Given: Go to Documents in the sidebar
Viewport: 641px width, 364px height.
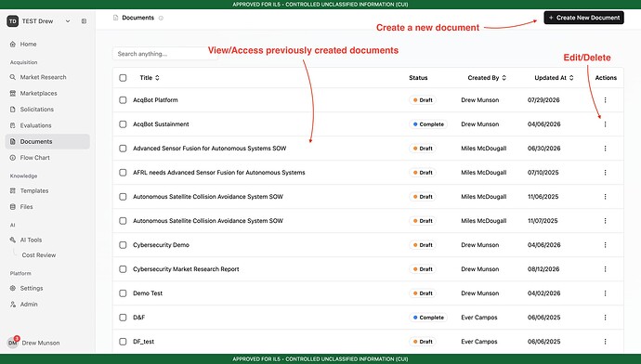Looking at the screenshot, I should pos(47,142).
